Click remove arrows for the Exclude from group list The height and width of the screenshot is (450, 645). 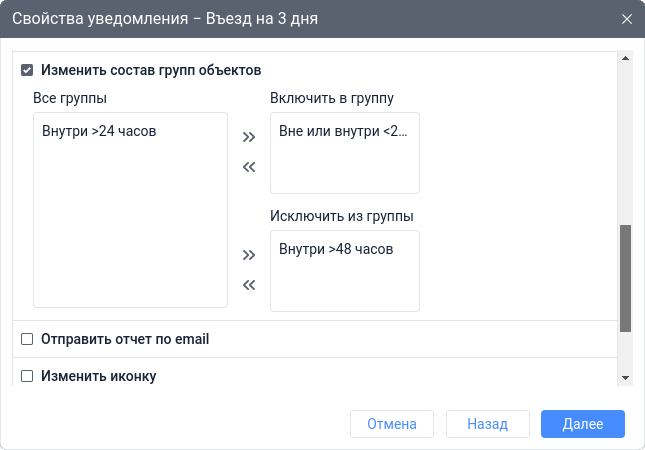point(249,285)
